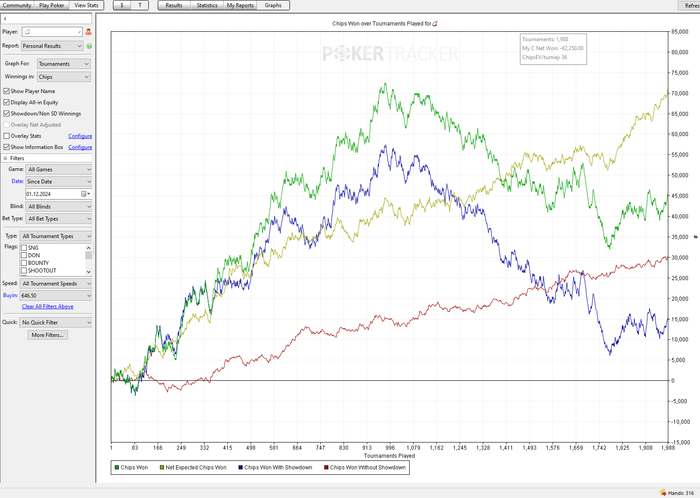Click Configure link beside Show Information Box
700x498 pixels.
coord(80,147)
